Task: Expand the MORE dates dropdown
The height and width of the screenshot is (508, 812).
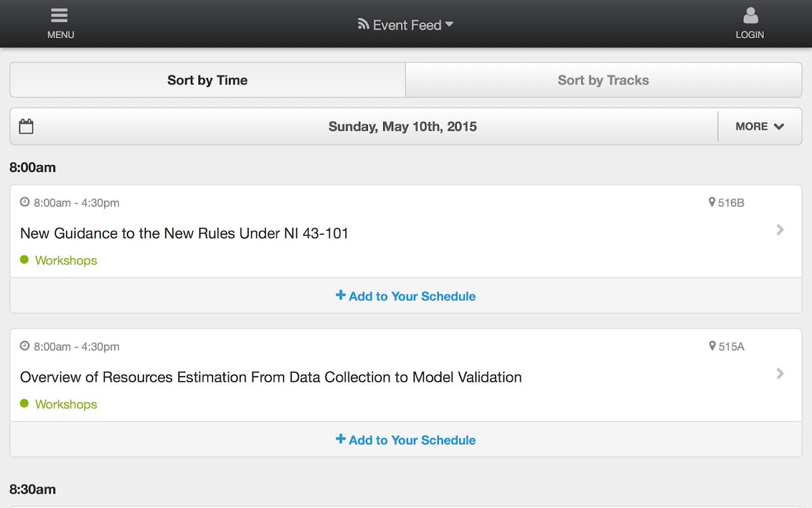Action: click(x=759, y=126)
